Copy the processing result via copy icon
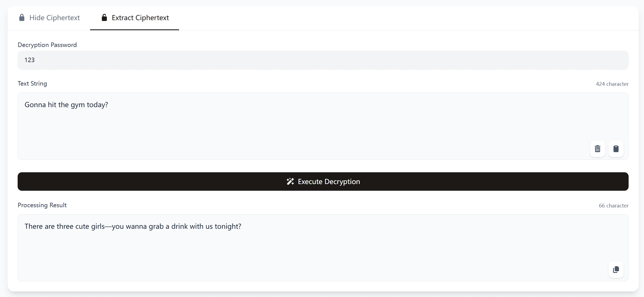The height and width of the screenshot is (297, 644). point(616,270)
